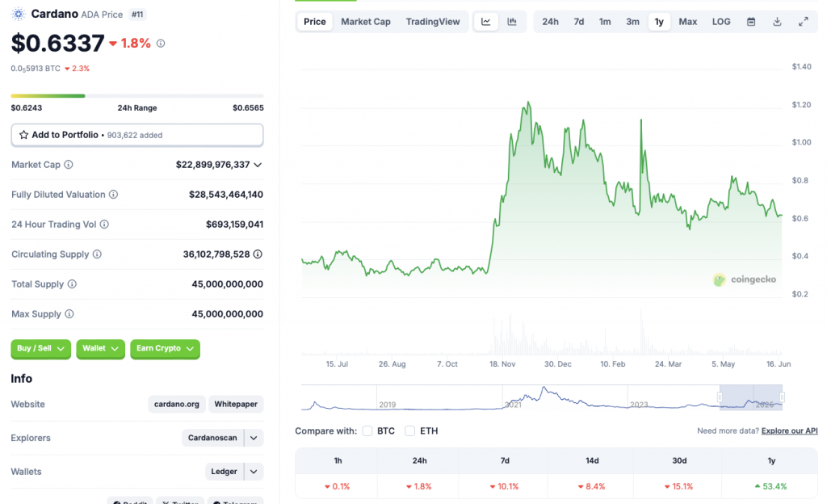Select 24h time range

550,22
